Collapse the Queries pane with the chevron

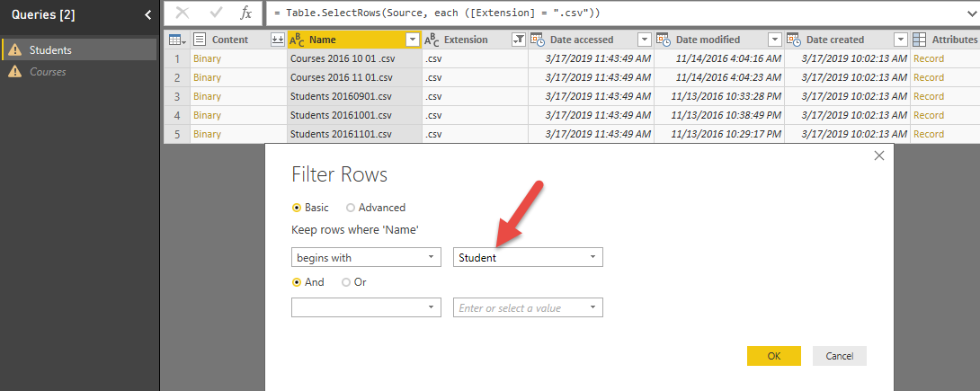(147, 15)
